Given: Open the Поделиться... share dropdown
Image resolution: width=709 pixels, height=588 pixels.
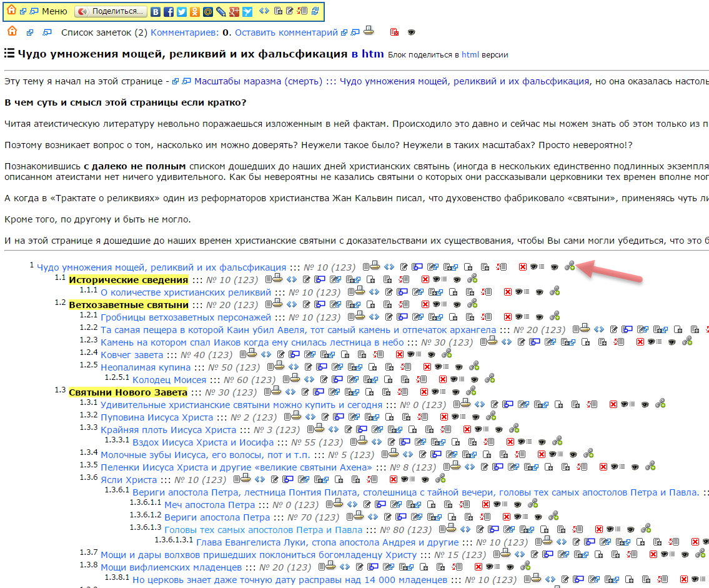Looking at the screenshot, I should pos(111,11).
